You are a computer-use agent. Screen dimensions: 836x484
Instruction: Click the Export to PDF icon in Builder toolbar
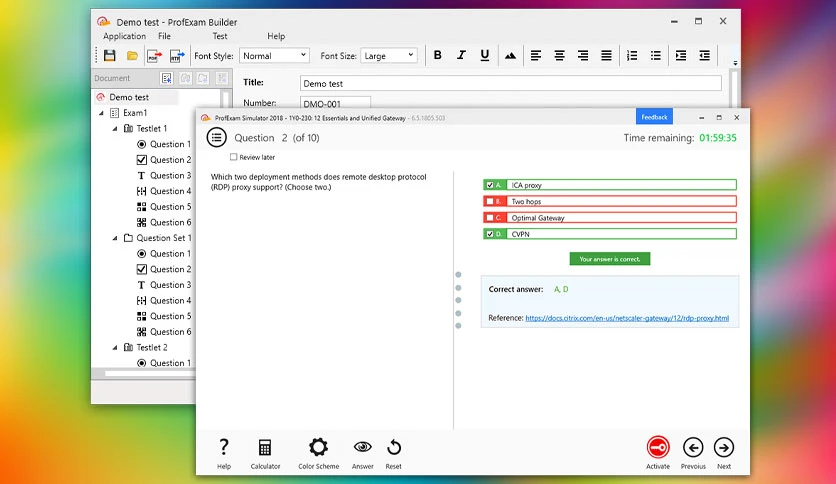(x=155, y=55)
